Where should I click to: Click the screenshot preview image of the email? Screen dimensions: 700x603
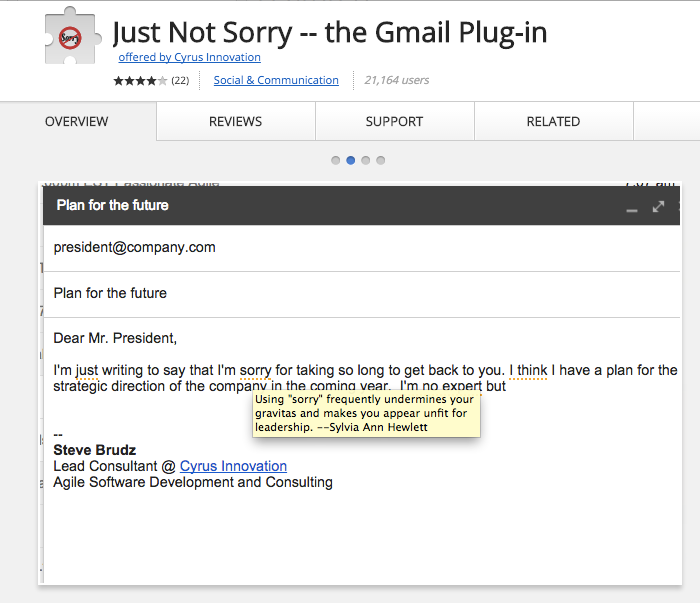[x=360, y=383]
